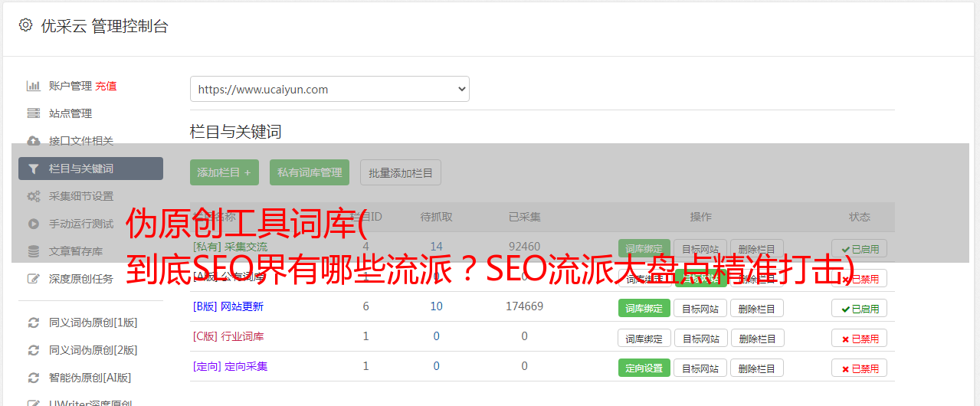Click the 操作 column header
The height and width of the screenshot is (406, 980).
701,217
